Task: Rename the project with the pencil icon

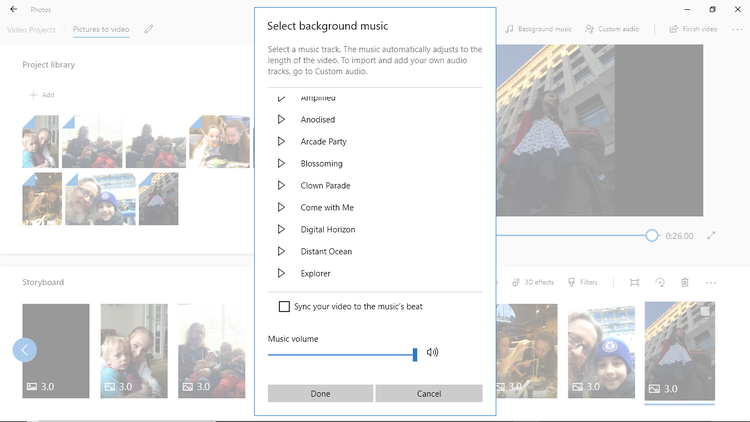Action: tap(149, 29)
